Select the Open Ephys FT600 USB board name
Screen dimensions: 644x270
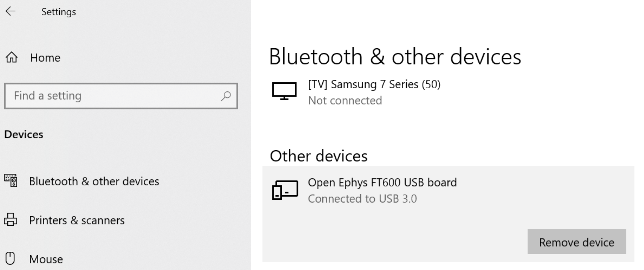pos(382,183)
